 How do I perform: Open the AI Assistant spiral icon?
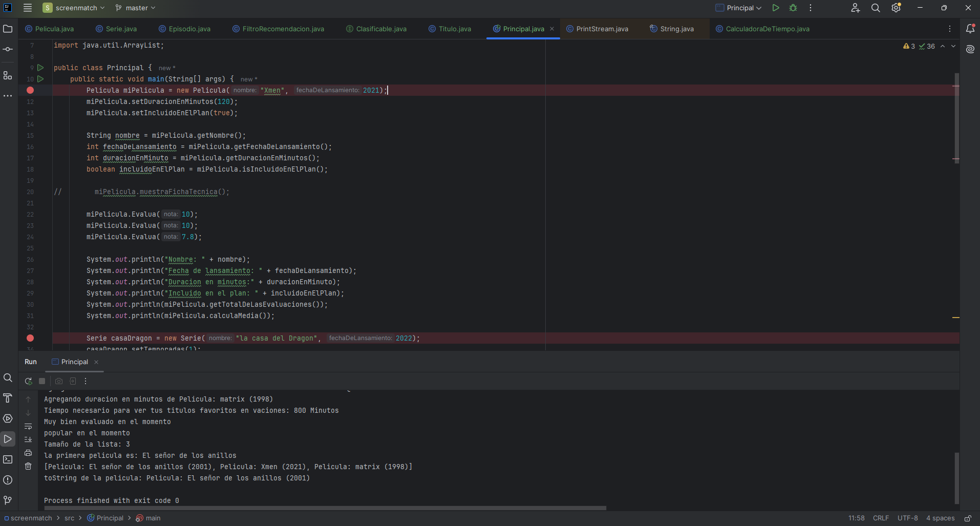(x=970, y=49)
